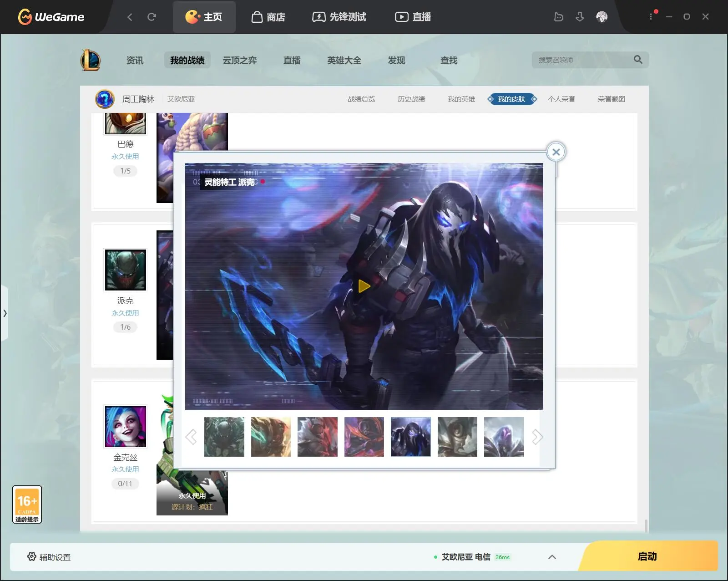This screenshot has height=581, width=728.
Task: Open the 查找 search section
Action: pos(449,60)
